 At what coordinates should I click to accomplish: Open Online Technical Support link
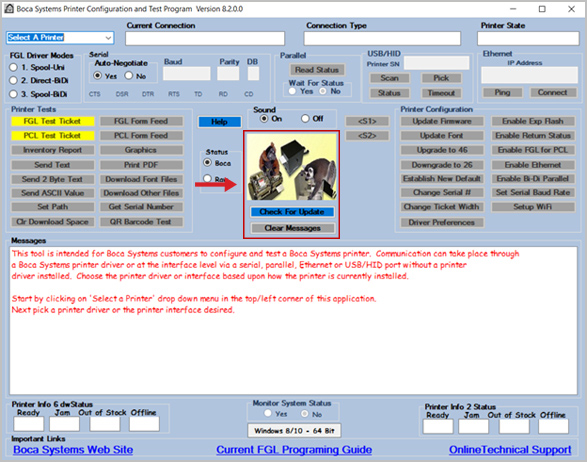510,450
